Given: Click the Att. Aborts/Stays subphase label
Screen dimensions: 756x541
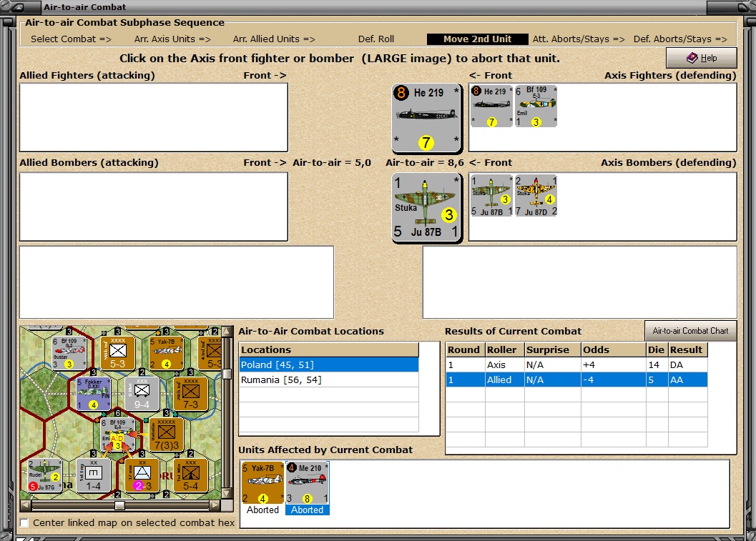Looking at the screenshot, I should point(579,39).
